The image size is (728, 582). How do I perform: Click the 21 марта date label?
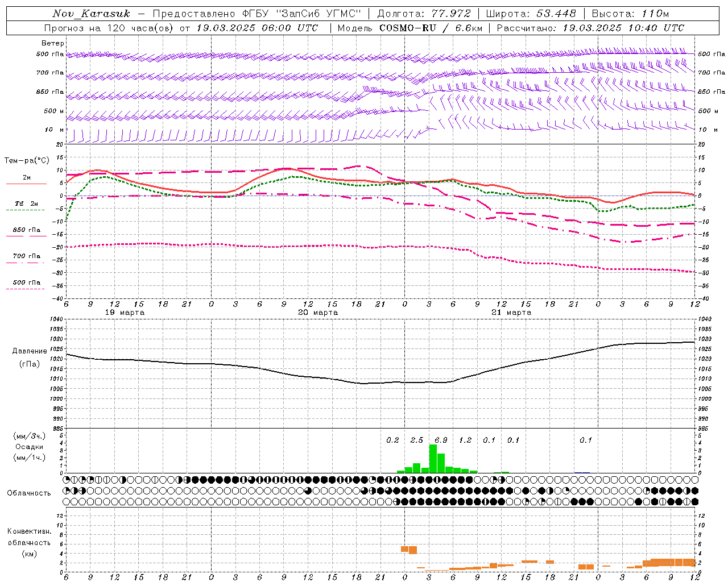point(511,313)
